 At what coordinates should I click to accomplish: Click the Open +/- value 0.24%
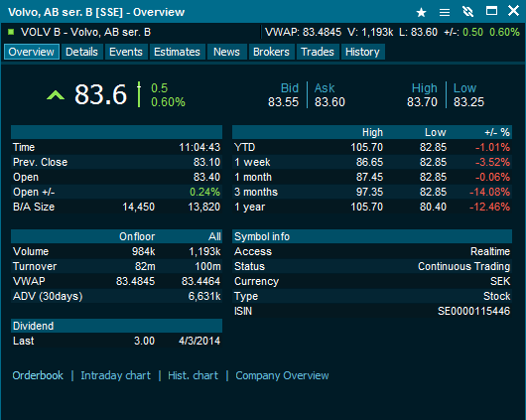tap(205, 192)
